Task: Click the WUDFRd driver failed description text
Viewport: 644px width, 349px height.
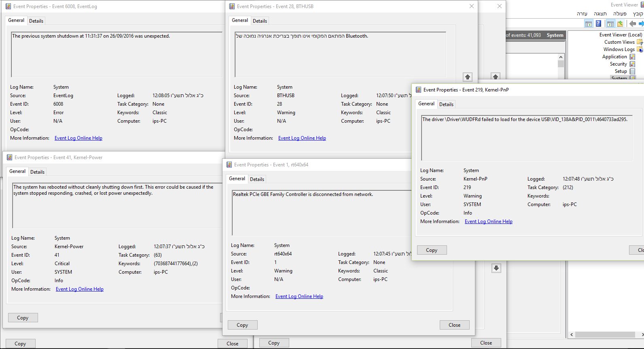Action: [525, 119]
